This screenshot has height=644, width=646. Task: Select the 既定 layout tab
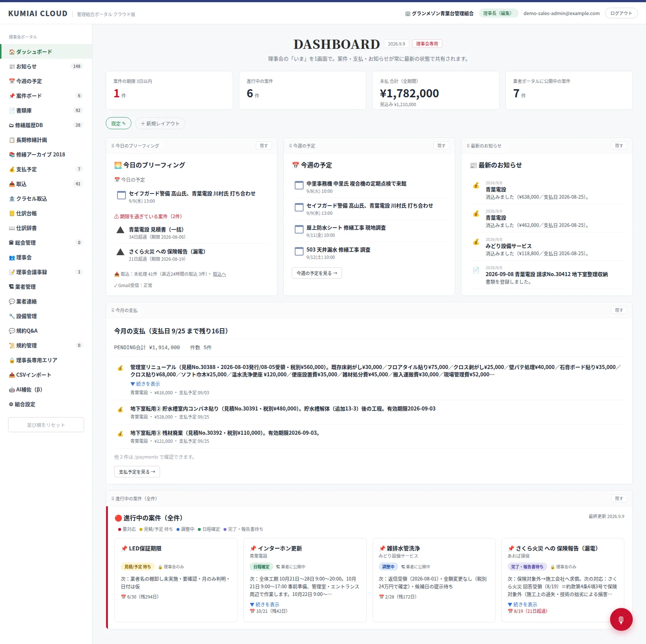119,123
